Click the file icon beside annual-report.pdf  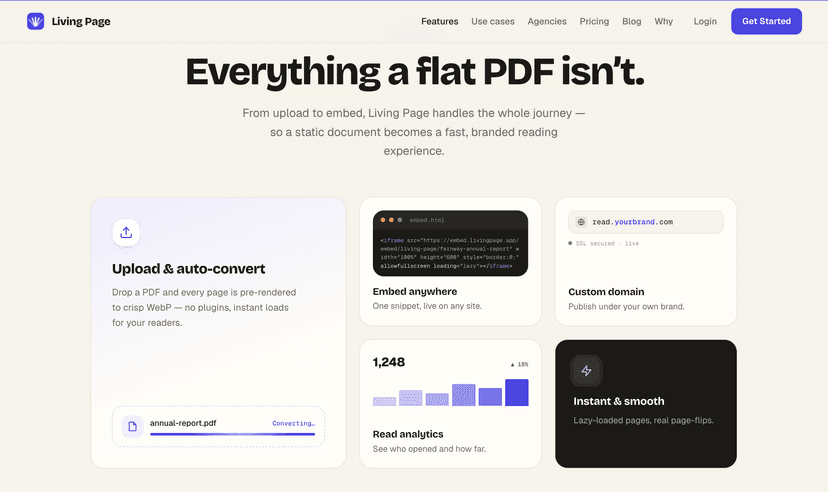pyautogui.click(x=133, y=426)
